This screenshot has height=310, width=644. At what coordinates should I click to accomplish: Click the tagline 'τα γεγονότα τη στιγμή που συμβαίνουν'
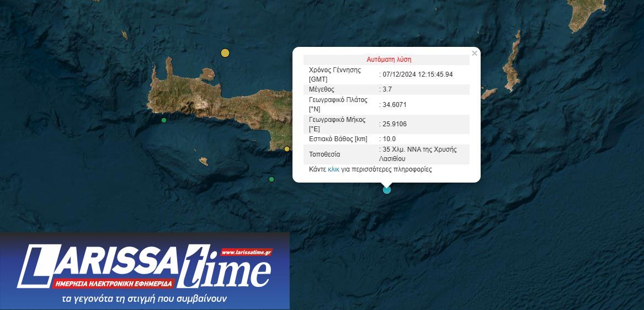coord(145,300)
